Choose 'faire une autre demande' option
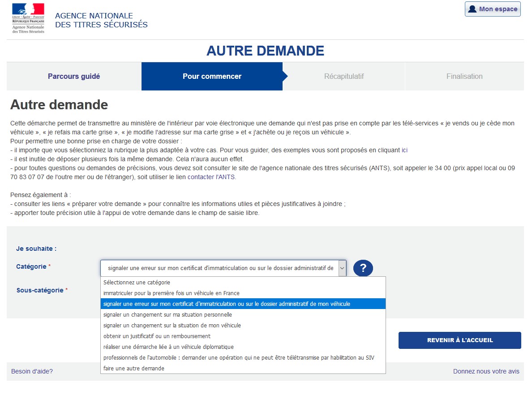This screenshot has height=395, width=532. click(243, 368)
